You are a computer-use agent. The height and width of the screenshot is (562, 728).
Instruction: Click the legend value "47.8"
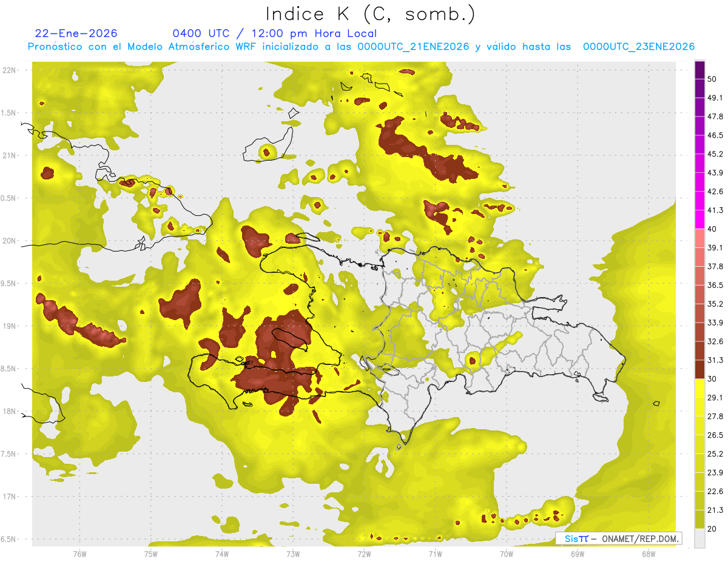(715, 116)
